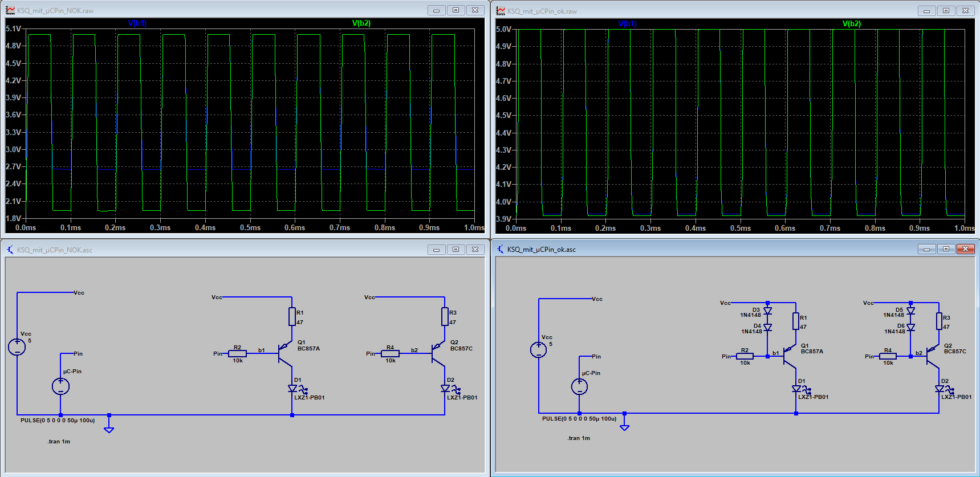Select resistor R2 symbol in NOK.asc schematic

[x=237, y=353]
